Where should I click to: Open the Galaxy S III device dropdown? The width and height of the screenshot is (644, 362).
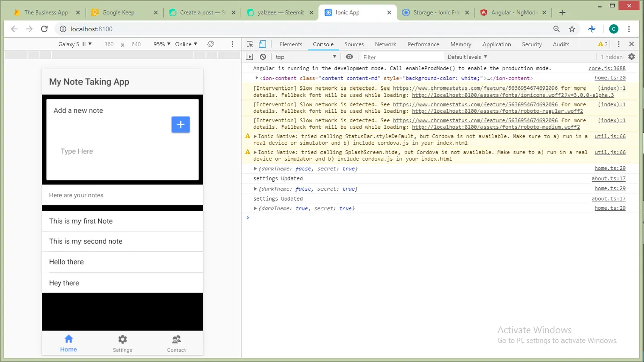point(75,44)
